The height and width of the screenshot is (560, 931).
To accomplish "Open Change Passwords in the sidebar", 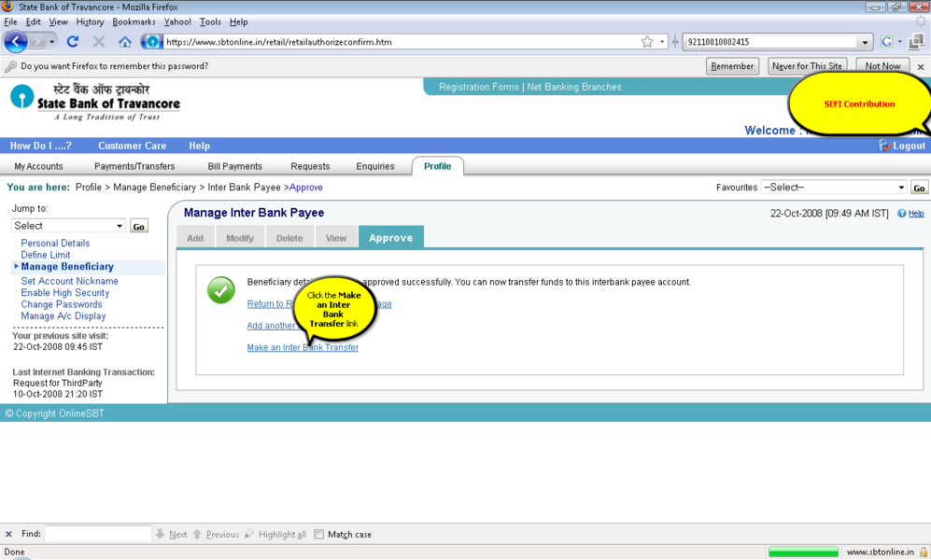I will pyautogui.click(x=62, y=304).
